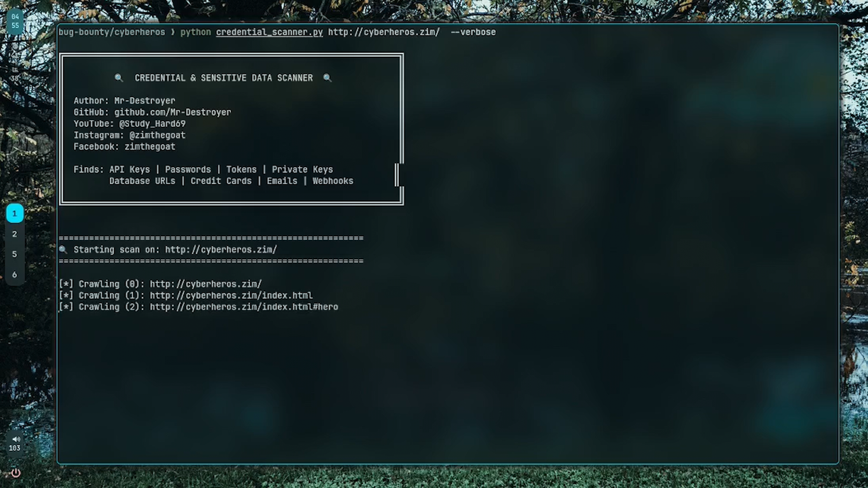Switch to workspace 5

pyautogui.click(x=15, y=254)
